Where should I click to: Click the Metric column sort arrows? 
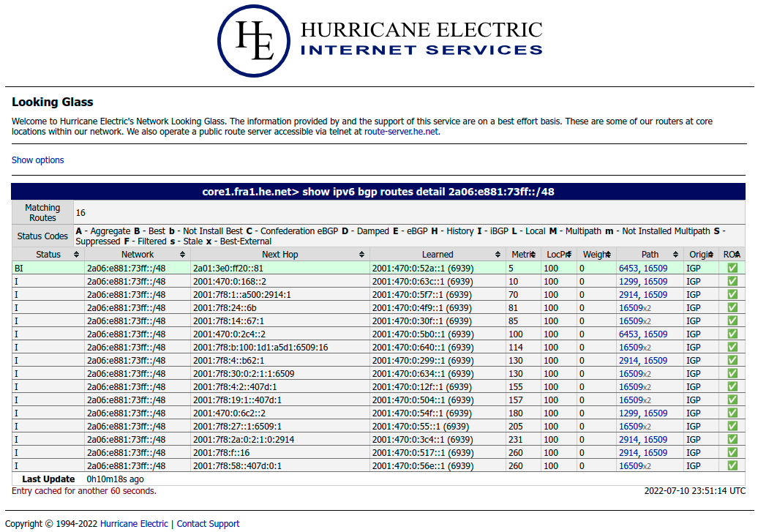[533, 255]
